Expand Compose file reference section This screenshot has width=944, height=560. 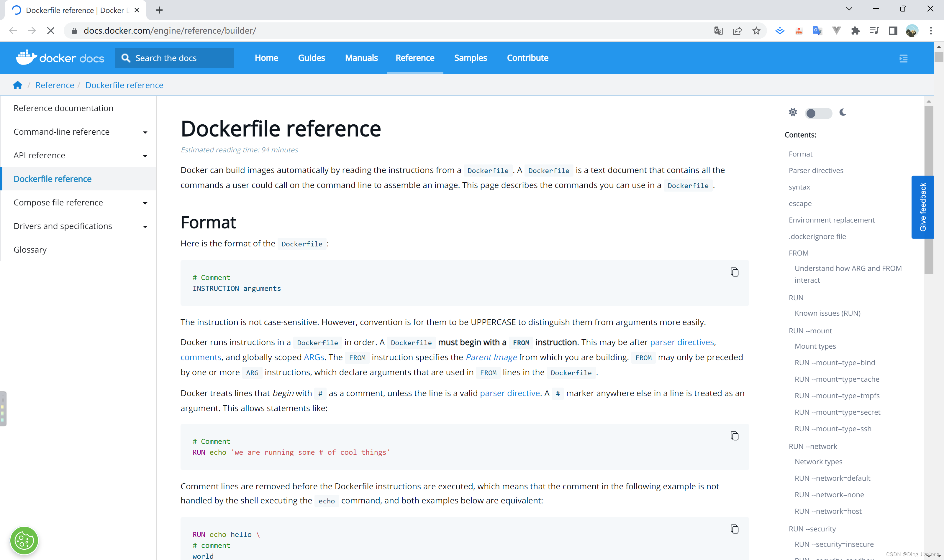[145, 203]
